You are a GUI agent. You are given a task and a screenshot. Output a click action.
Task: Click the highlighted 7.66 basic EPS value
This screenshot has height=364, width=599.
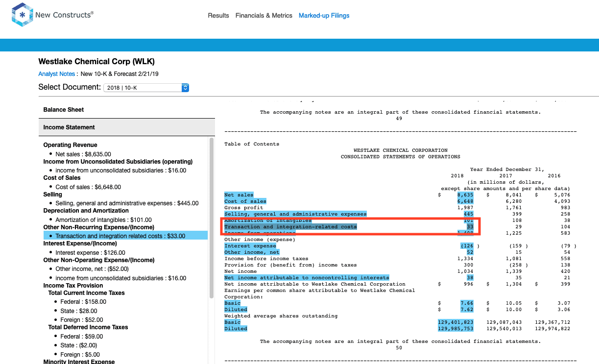467,303
